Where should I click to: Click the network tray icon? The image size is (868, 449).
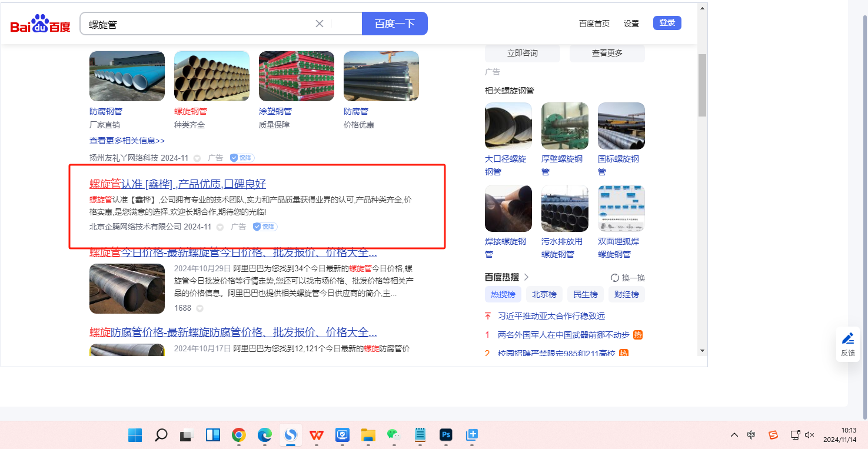(795, 435)
